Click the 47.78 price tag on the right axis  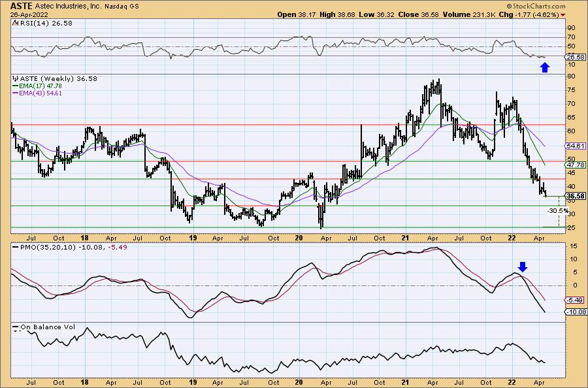pos(575,165)
